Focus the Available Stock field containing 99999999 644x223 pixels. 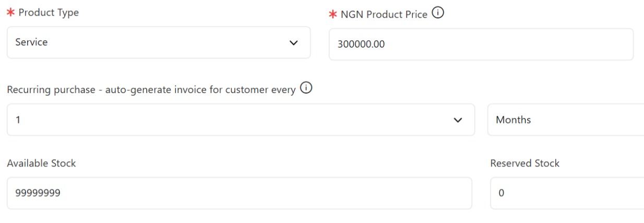coord(239,193)
